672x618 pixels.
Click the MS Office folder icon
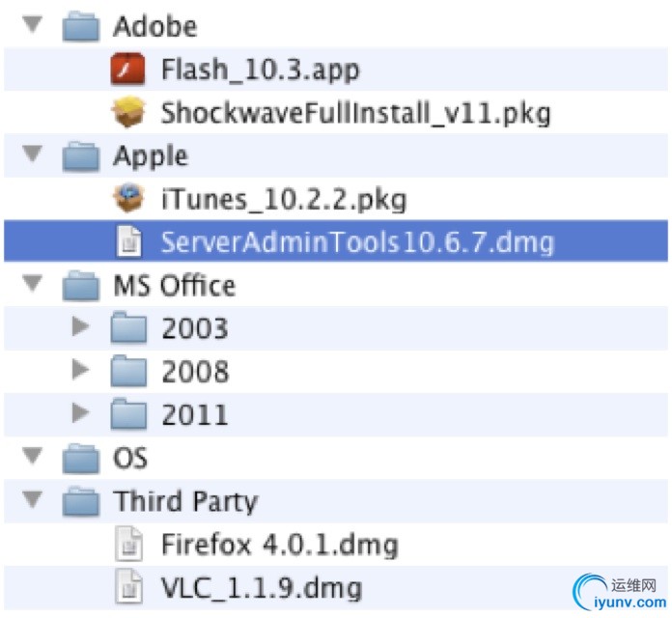click(81, 286)
